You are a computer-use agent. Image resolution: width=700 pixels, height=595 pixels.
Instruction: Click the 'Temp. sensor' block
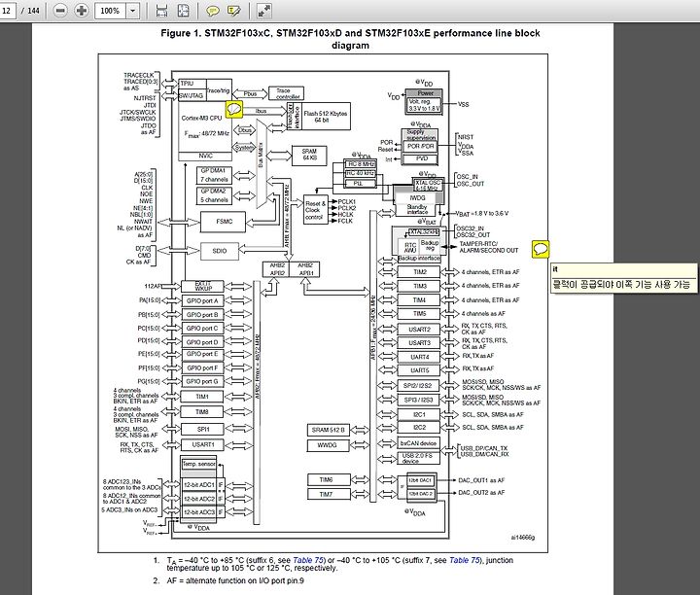pos(198,464)
